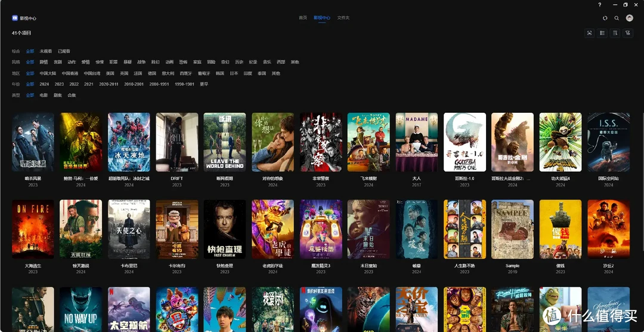This screenshot has height=332, width=644.
Task: Select year range 2020-2011
Action: point(109,84)
